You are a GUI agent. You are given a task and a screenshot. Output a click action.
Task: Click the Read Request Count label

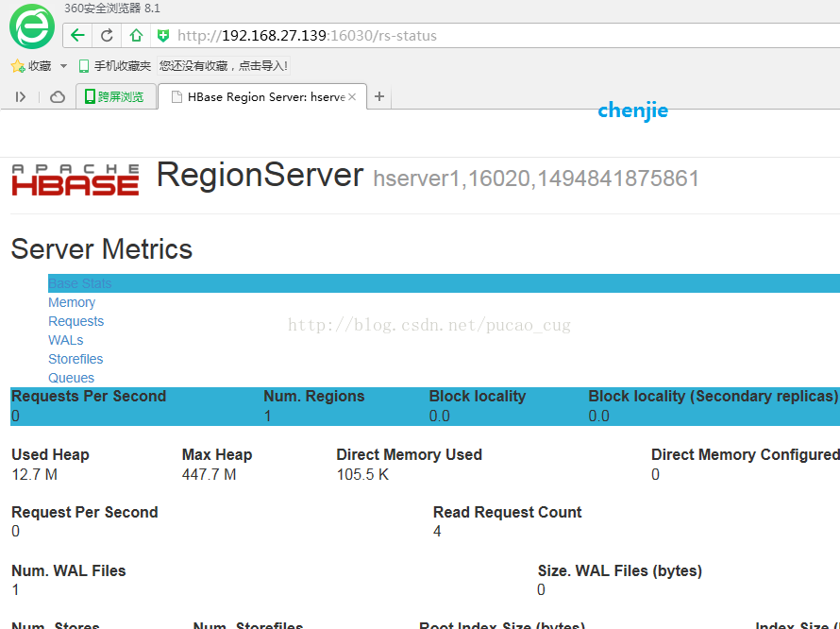coord(508,512)
